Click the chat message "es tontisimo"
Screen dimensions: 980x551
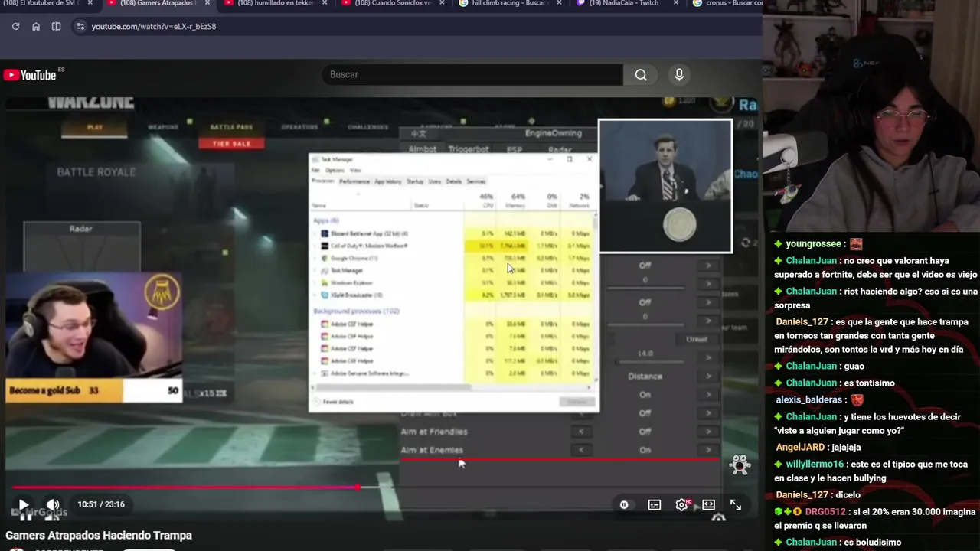pyautogui.click(x=869, y=383)
